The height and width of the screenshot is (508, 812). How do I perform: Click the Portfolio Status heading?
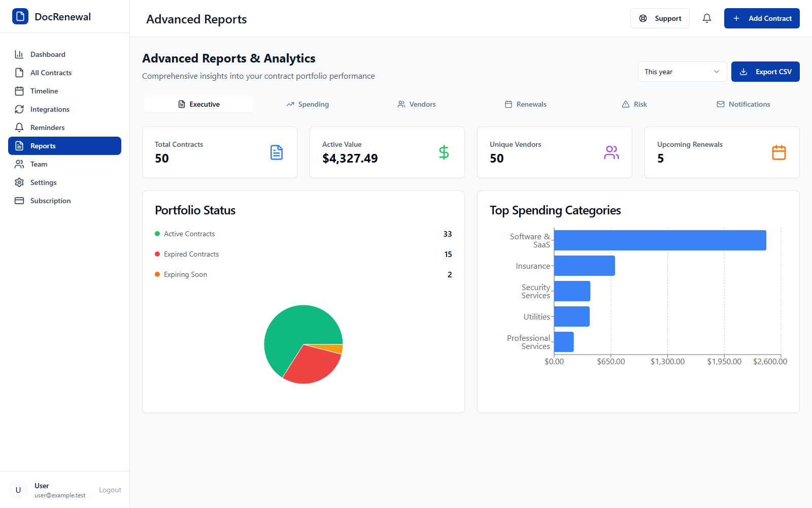tap(195, 210)
